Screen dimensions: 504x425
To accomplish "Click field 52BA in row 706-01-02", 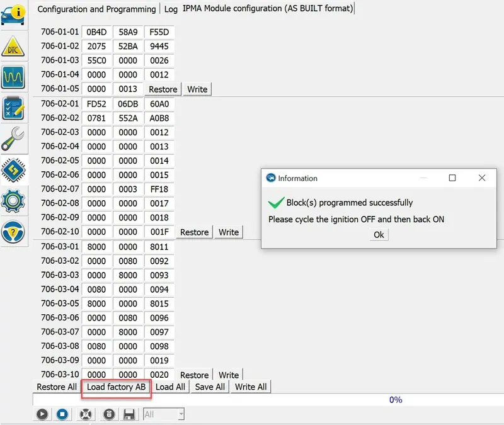I will pos(128,46).
